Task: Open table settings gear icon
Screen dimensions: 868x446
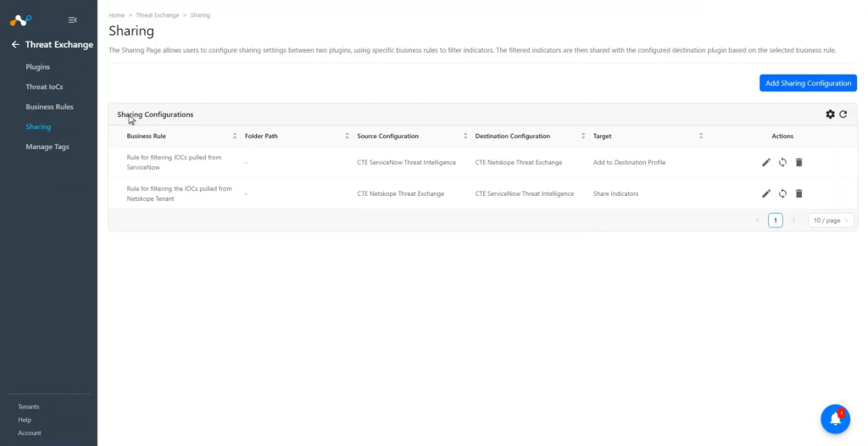Action: [x=831, y=114]
